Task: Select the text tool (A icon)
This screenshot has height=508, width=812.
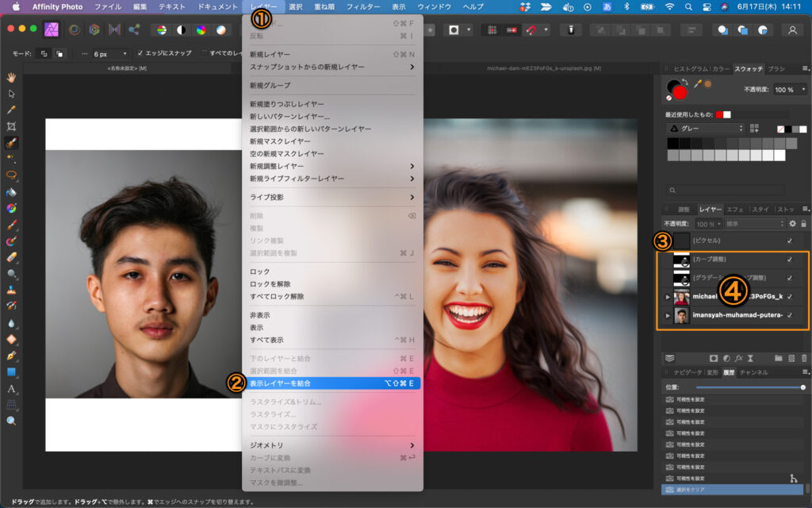Action: [x=12, y=389]
